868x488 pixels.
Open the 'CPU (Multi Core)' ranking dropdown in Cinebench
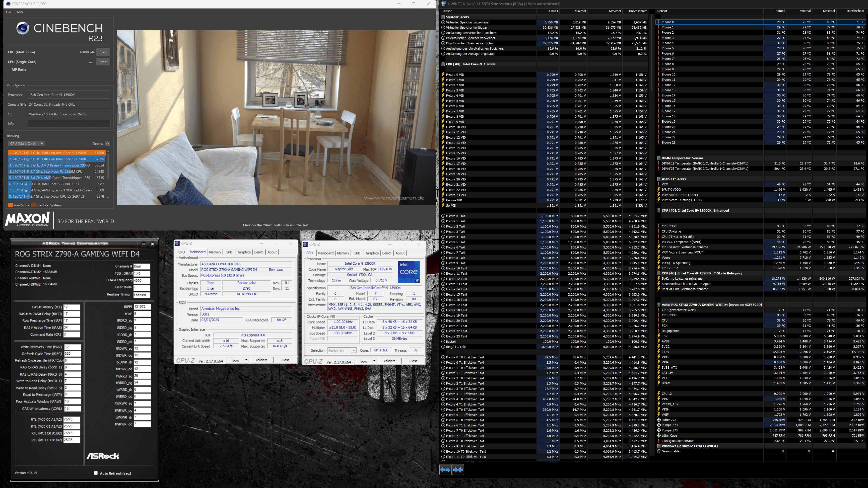coord(26,144)
